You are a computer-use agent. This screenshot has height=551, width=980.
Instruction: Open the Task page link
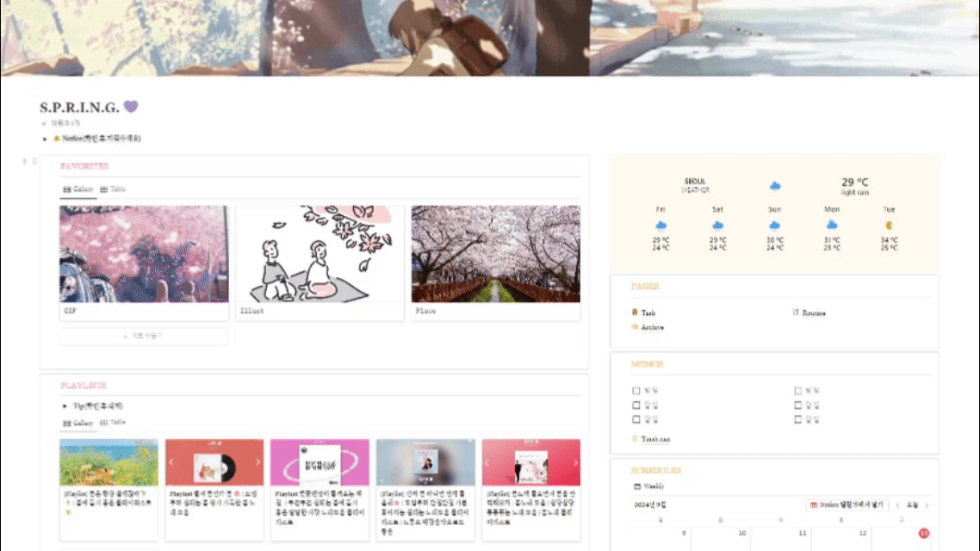tap(648, 313)
